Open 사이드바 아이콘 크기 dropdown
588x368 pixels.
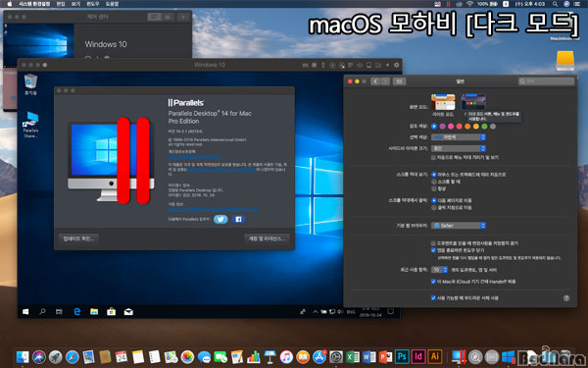pos(459,148)
